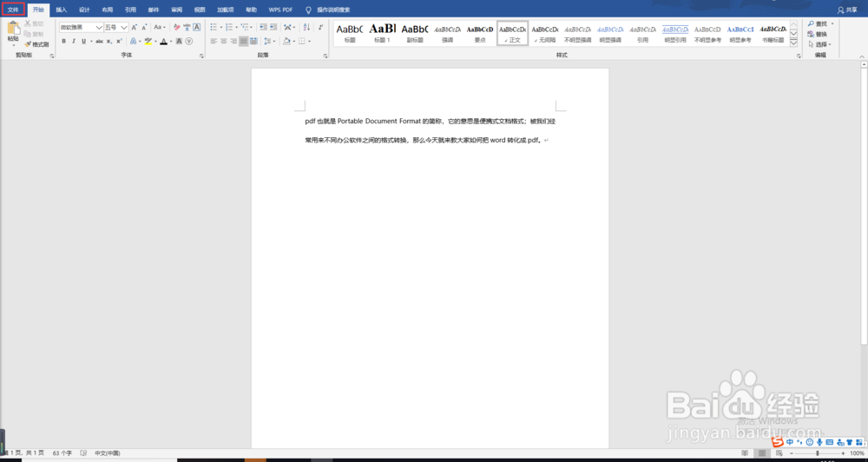Toggle bold formatting
Screen dimensions: 868x462
click(x=63, y=41)
